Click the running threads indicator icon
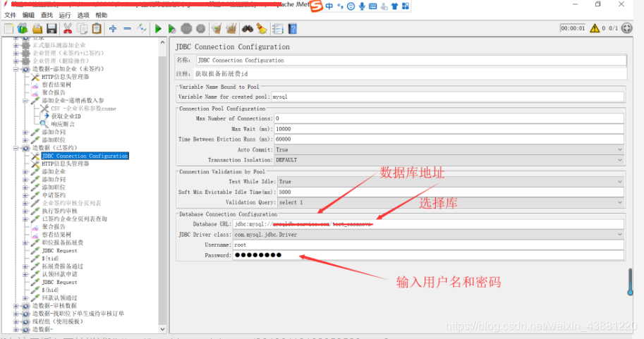Screen dimensions: 644x339 coord(627,28)
